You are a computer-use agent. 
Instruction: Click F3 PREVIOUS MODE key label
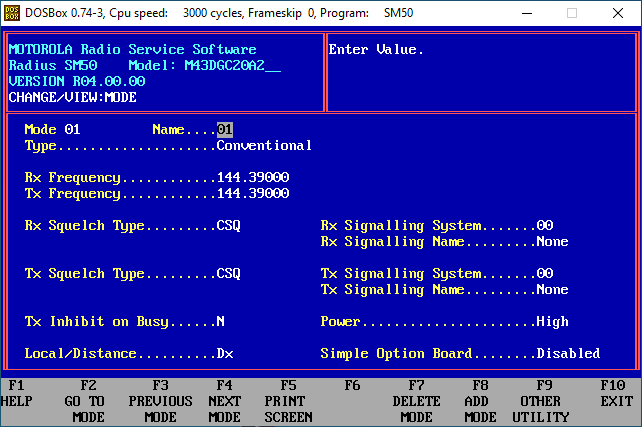click(x=160, y=401)
